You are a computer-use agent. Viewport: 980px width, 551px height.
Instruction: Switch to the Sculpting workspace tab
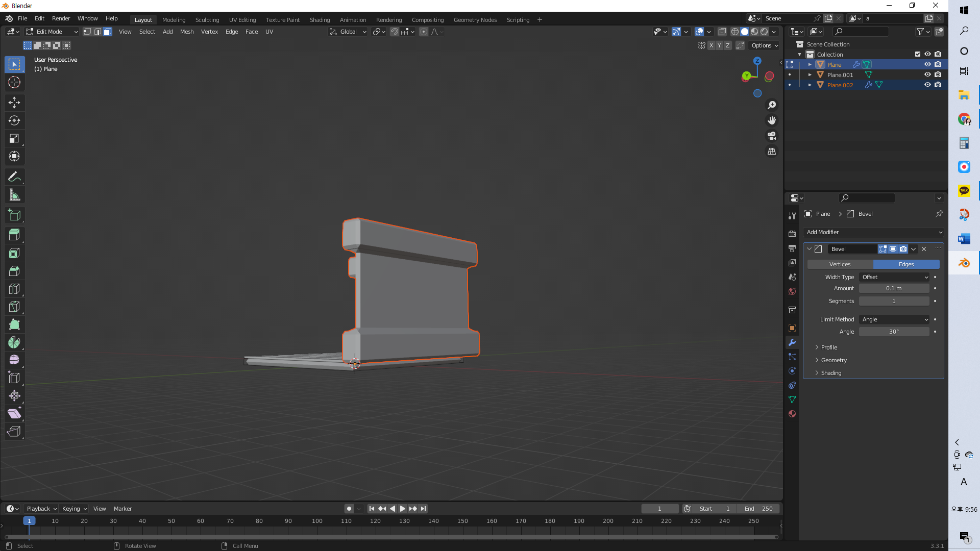(x=207, y=20)
